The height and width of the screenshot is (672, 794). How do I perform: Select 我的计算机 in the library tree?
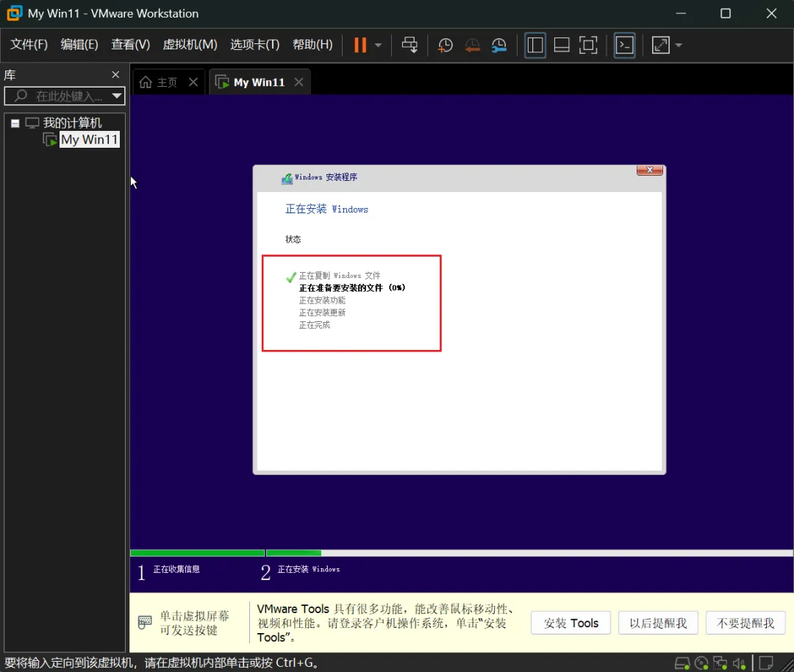(72, 123)
